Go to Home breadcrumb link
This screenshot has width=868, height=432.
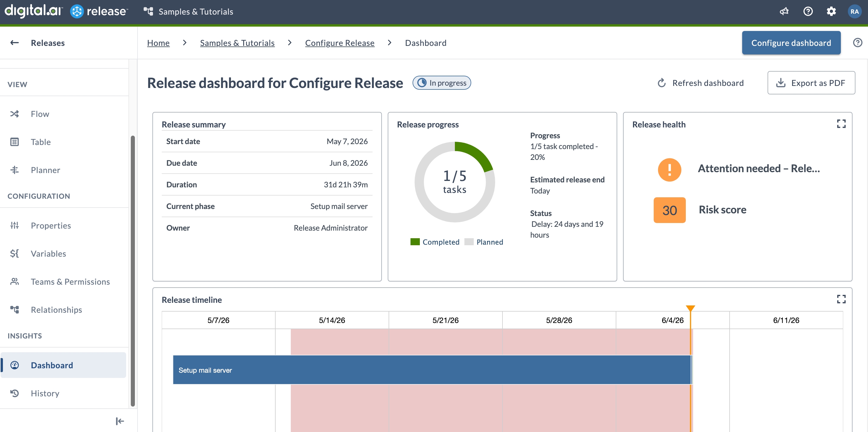coord(158,43)
